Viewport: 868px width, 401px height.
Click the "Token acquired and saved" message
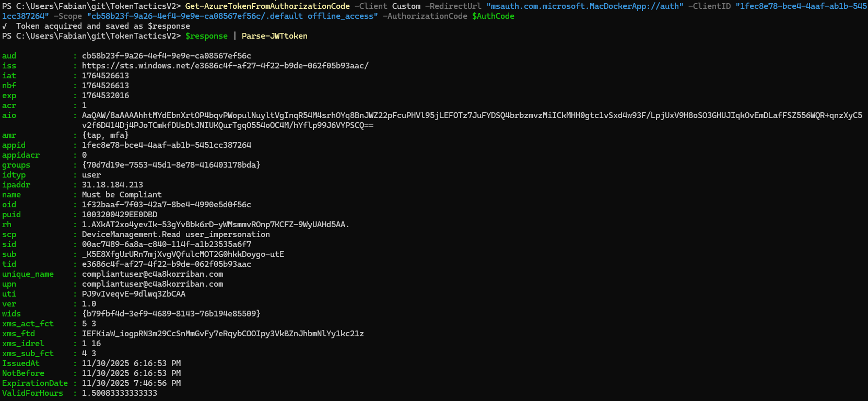[103, 26]
